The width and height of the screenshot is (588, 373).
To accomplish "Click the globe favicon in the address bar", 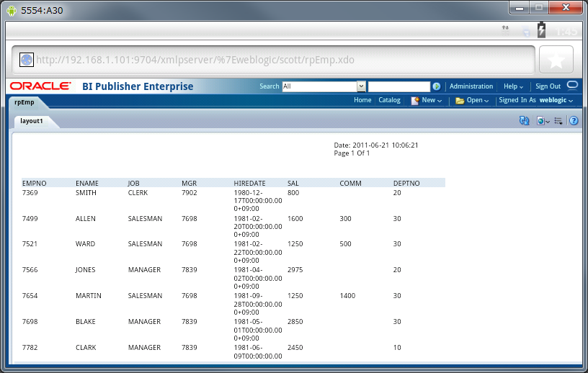I will [27, 60].
